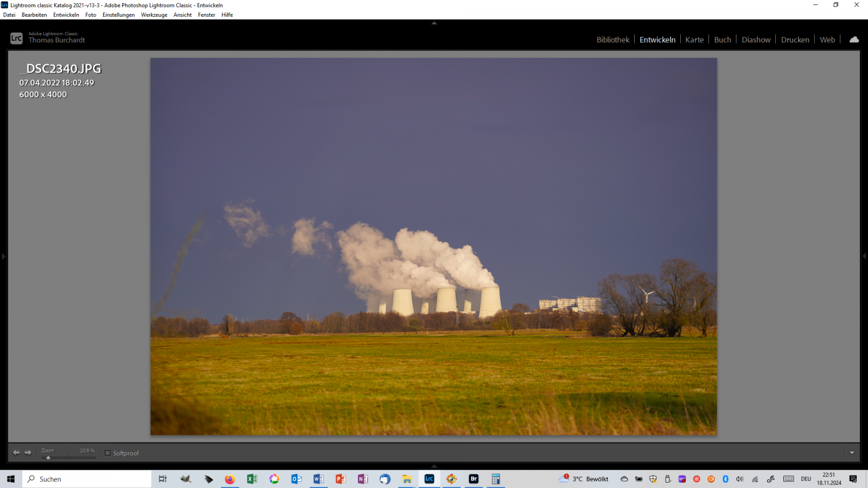
Task: Open the Werkzeuge menu
Action: click(154, 15)
